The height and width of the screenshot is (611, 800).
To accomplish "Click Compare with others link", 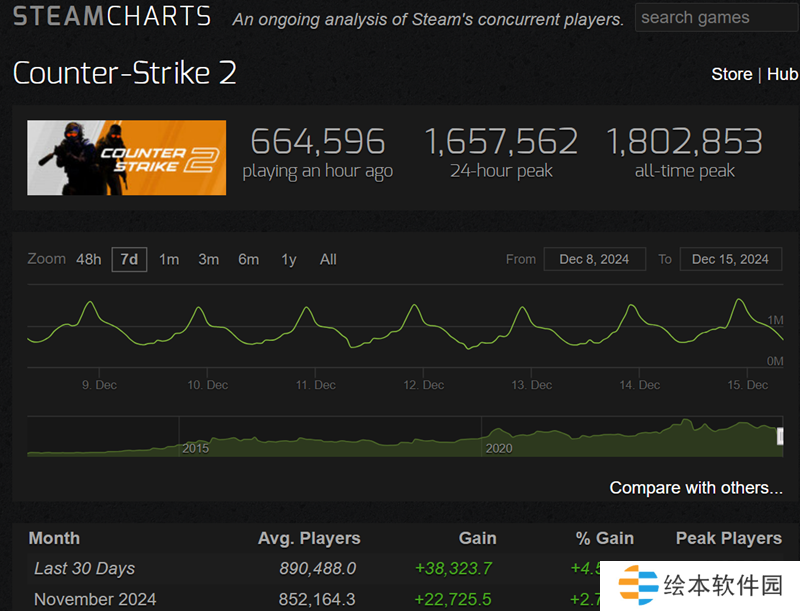I will click(x=696, y=488).
